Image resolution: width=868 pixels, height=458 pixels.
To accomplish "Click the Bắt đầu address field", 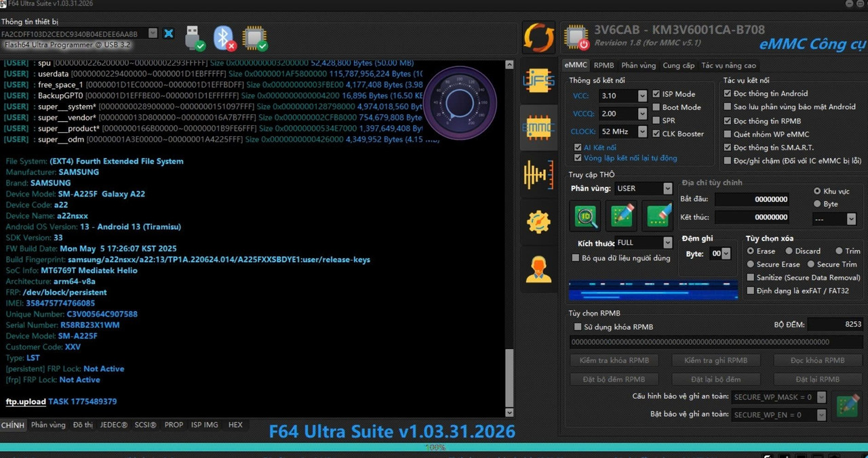I will tap(752, 199).
